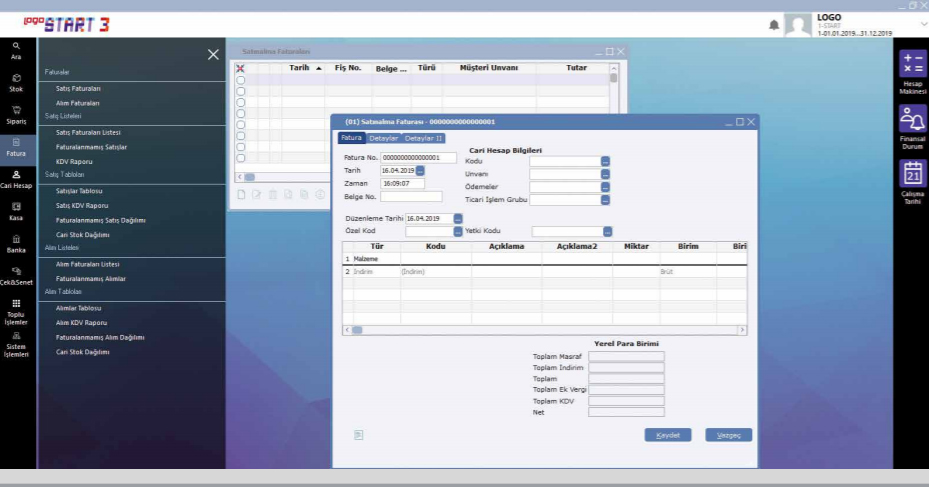929x487 pixels.
Task: Click the Belge No. input field
Action: tap(418, 197)
